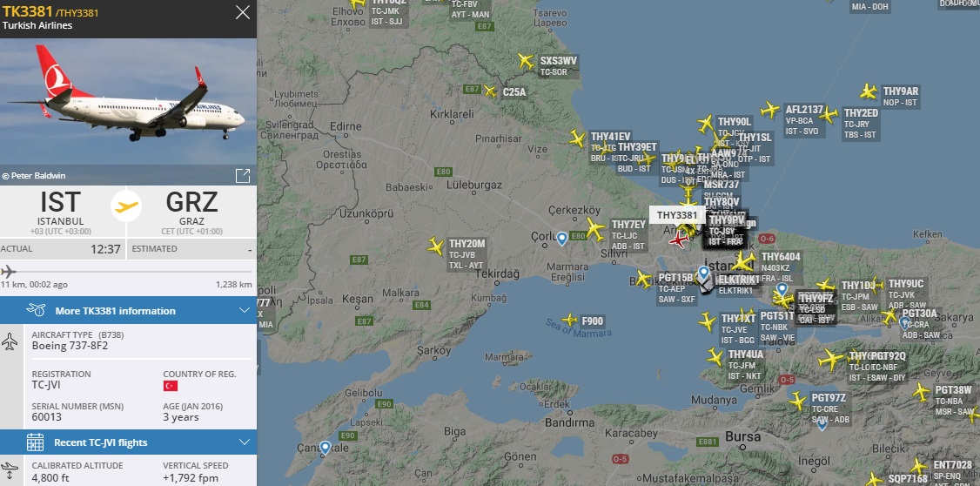This screenshot has width=980, height=486.
Task: Select the F900 aircraft over Sea of Marmara
Action: [569, 321]
